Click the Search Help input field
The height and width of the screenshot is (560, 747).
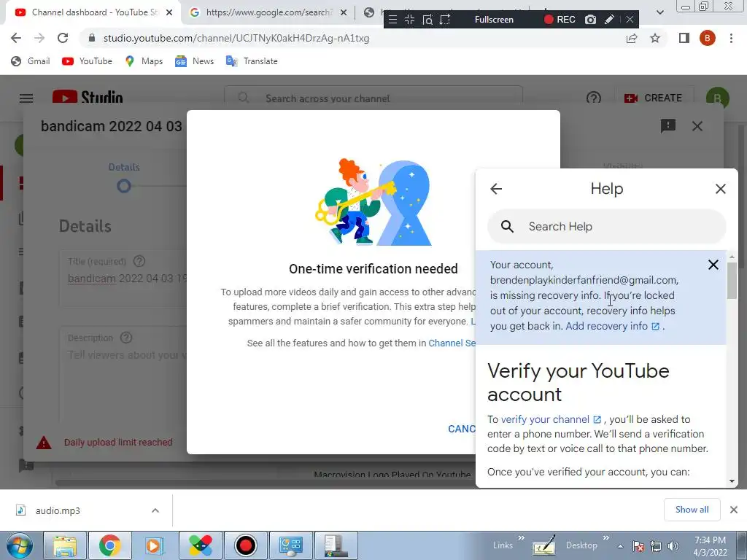[x=606, y=226]
